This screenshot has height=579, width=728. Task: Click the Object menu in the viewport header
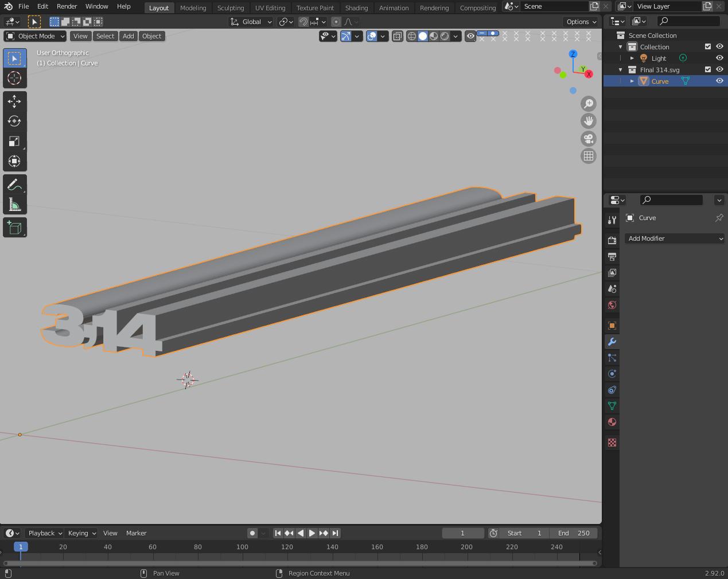pyautogui.click(x=151, y=36)
